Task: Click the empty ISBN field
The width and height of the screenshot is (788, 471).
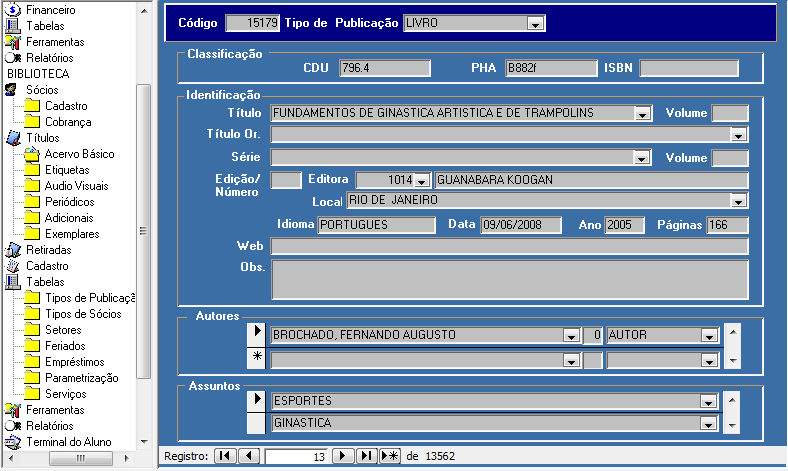Action: [x=689, y=68]
